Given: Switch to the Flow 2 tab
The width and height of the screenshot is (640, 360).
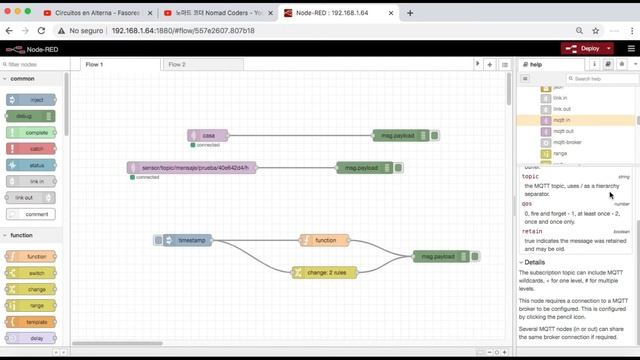Looking at the screenshot, I should pos(203,64).
